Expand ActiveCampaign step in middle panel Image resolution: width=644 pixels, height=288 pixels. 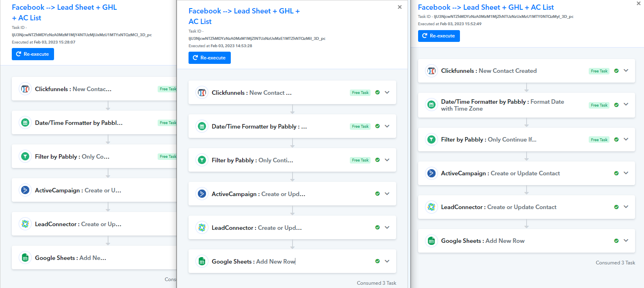[387, 194]
